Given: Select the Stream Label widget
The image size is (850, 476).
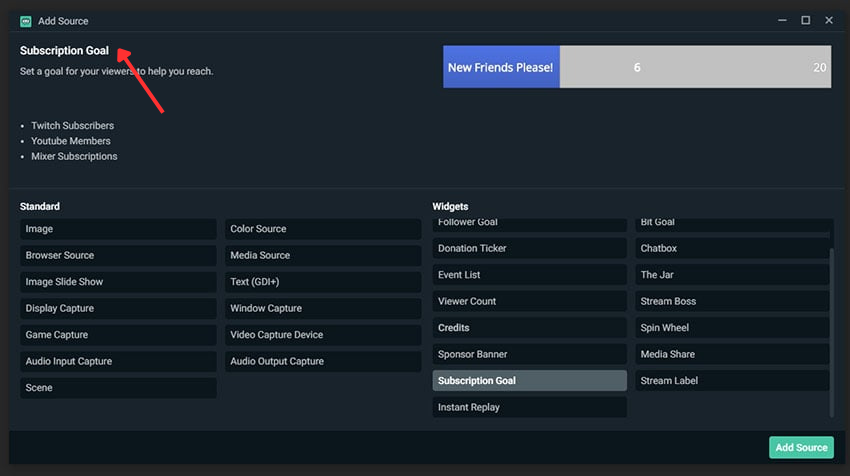Looking at the screenshot, I should [x=732, y=381].
